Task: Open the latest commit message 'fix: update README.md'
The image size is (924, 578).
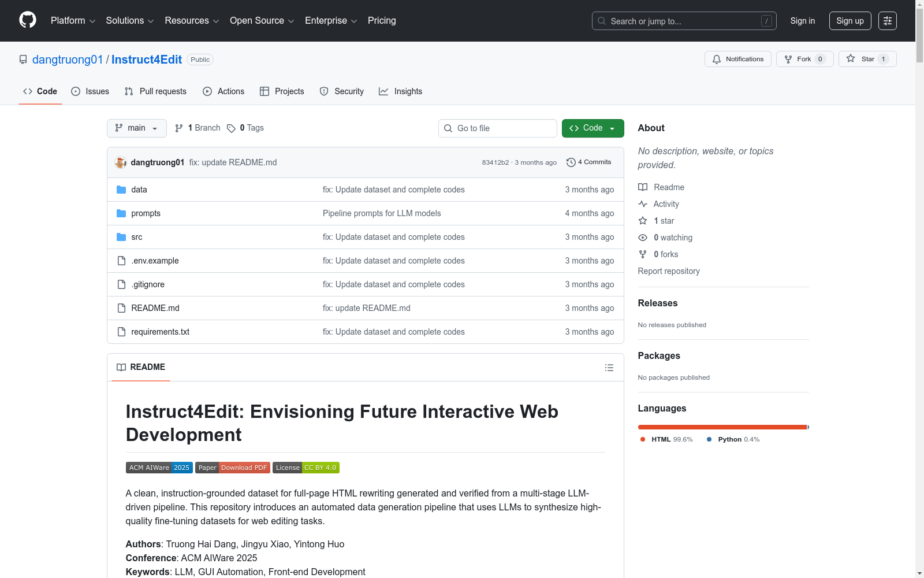Action: pos(233,162)
